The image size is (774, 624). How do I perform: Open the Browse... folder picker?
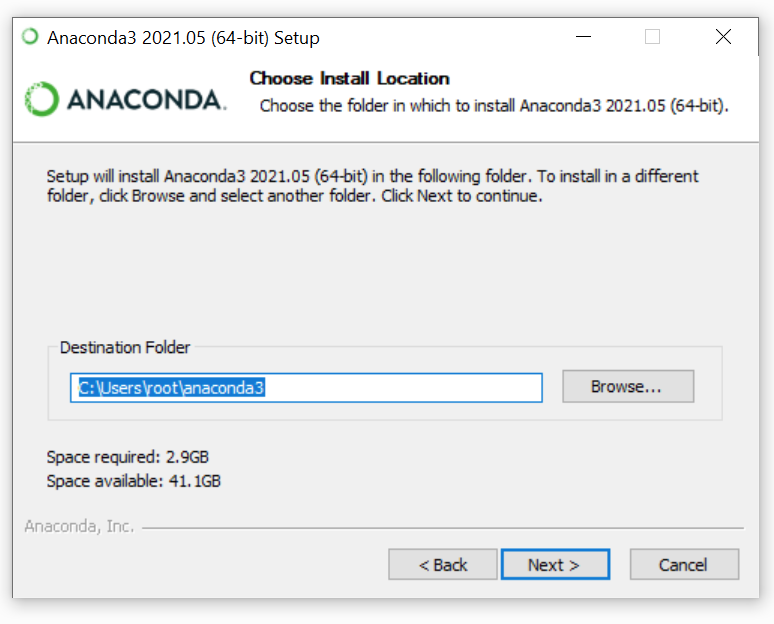(x=628, y=386)
